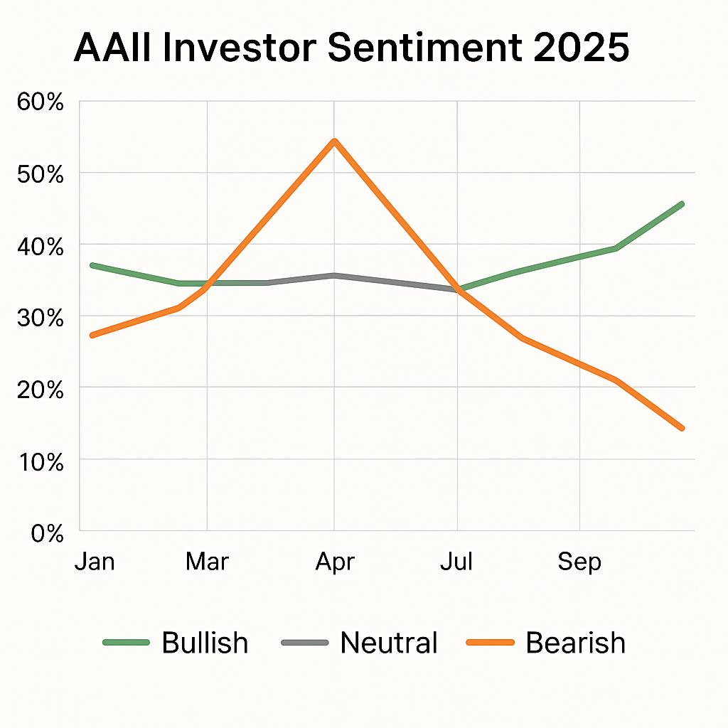Select the Bullish legend label
The height and width of the screenshot is (728, 728).
click(x=205, y=643)
